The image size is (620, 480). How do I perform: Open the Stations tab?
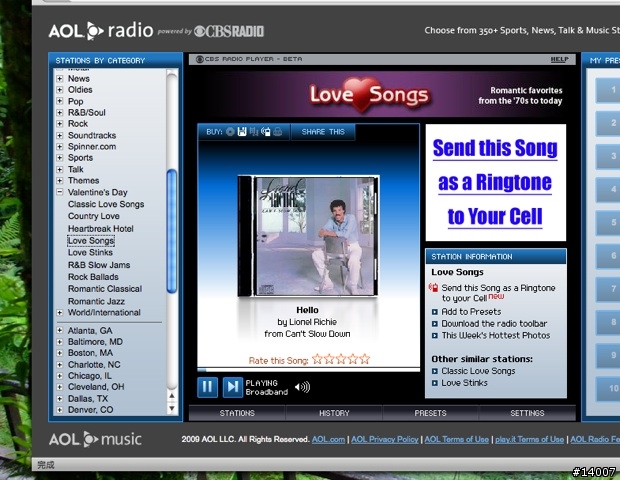click(x=237, y=413)
